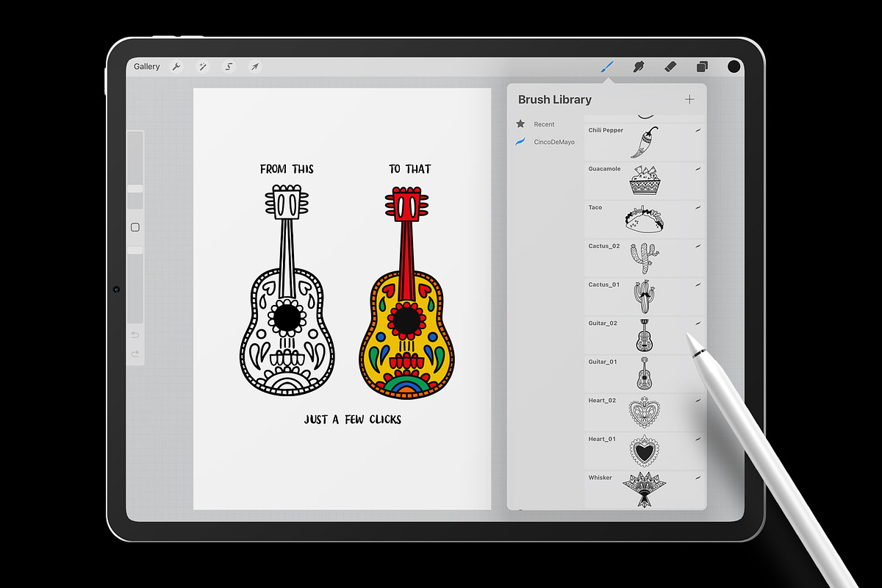Open the Adjustments magic wand menu

[x=202, y=67]
